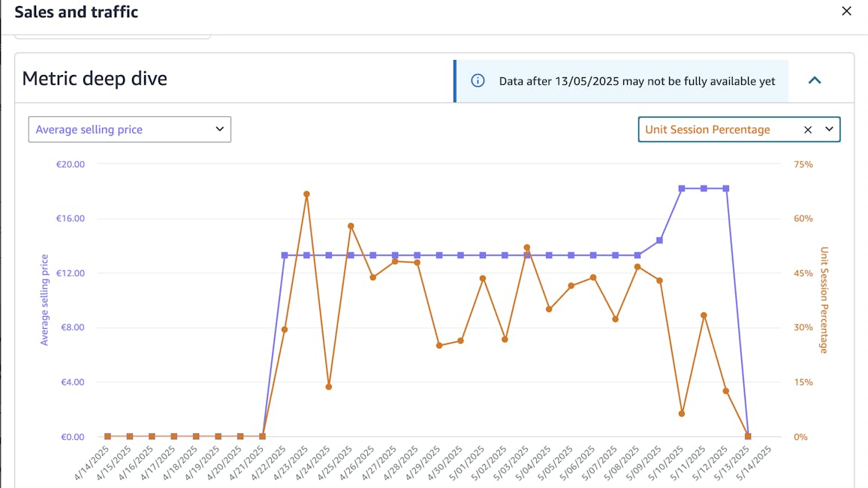868x488 pixels.
Task: Open the Average selling price dropdown
Action: pos(130,129)
